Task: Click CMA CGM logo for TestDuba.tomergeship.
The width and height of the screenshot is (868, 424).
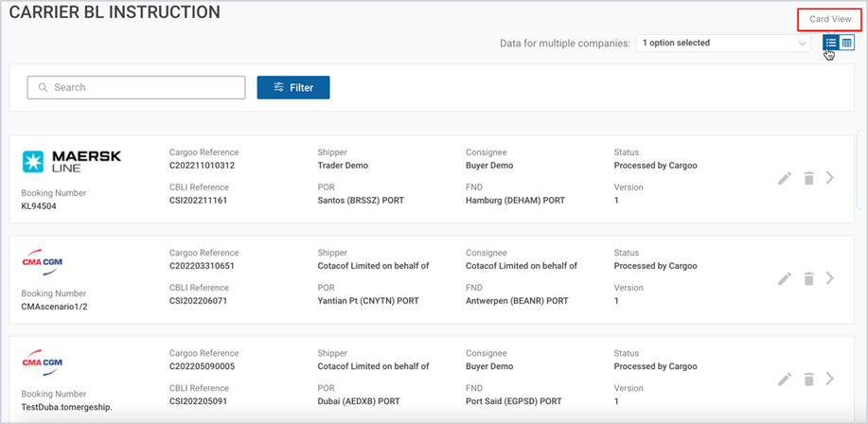Action: coord(42,362)
